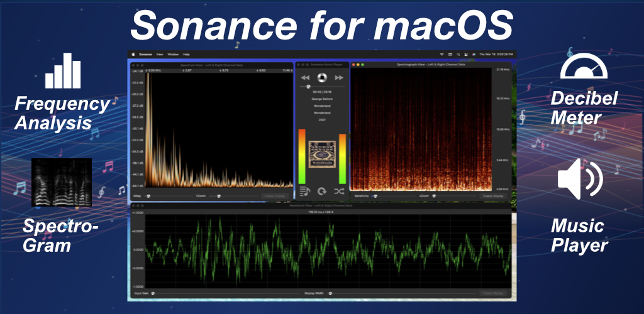Click the 16.32 KHz axis label

point(503,99)
